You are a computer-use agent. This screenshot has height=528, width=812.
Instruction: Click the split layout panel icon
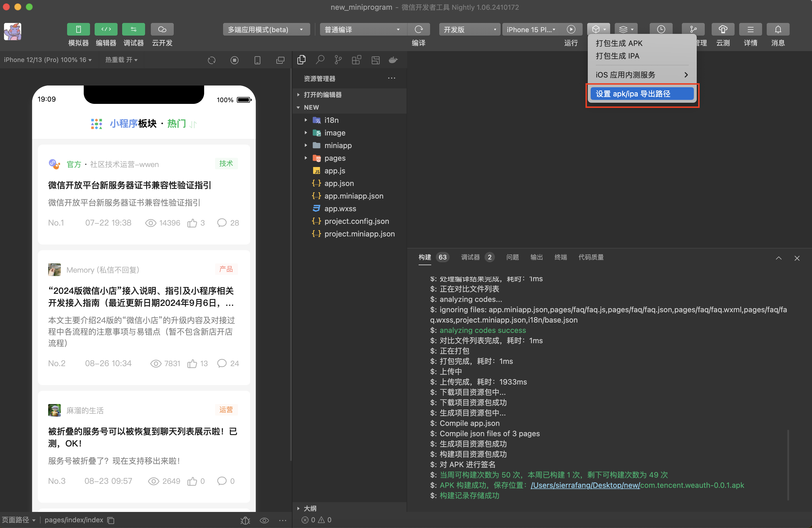coord(375,60)
